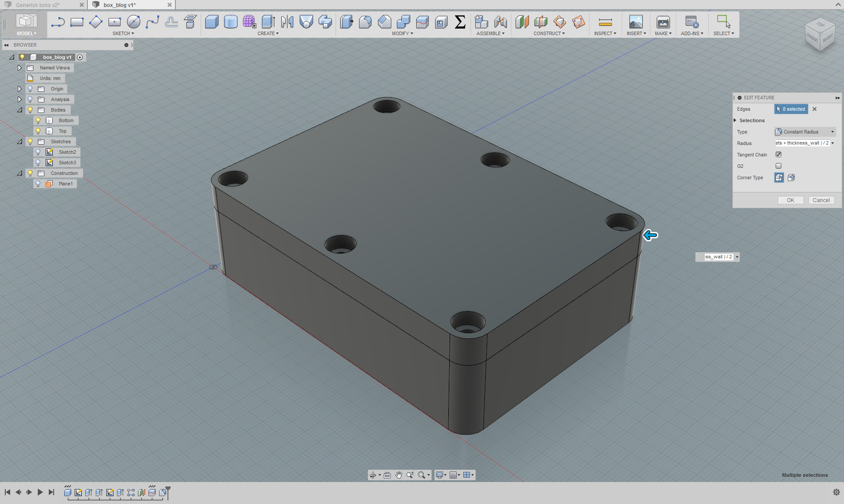Toggle visibility of the Origin folder

[30, 89]
